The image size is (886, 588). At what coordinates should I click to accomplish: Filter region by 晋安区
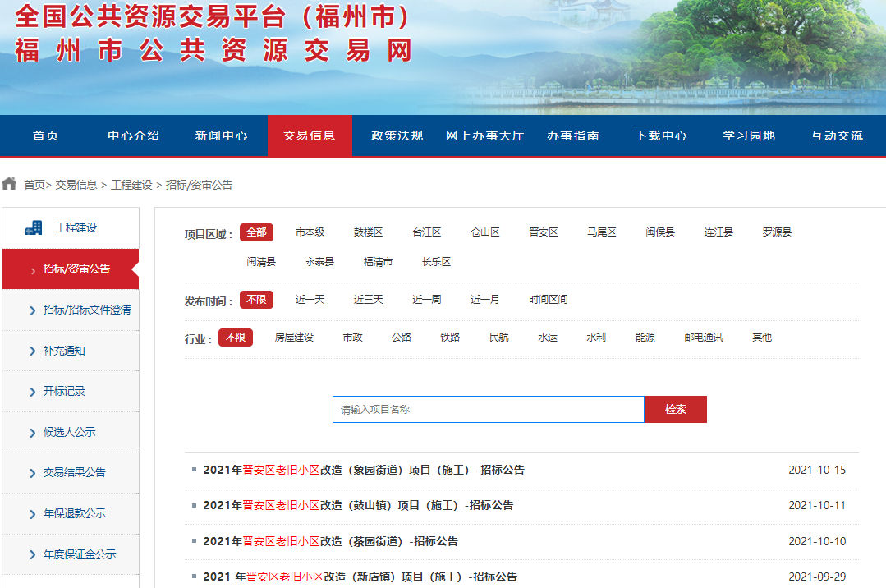tap(544, 232)
